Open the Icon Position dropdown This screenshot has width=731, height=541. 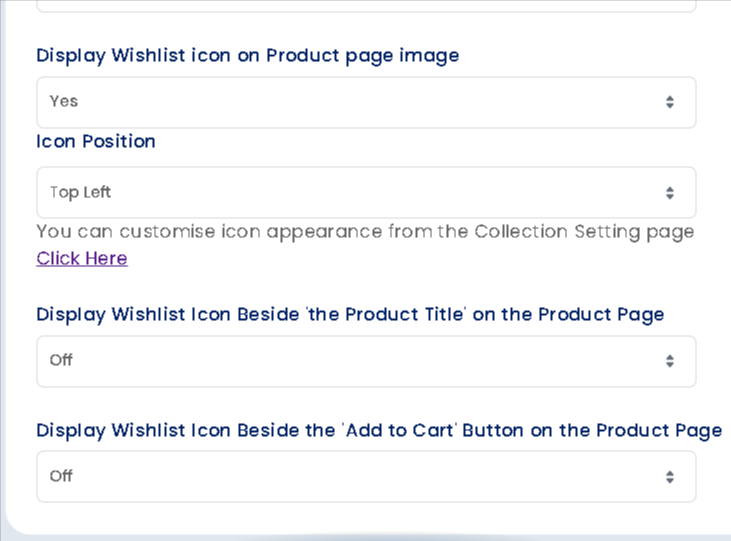tap(365, 193)
